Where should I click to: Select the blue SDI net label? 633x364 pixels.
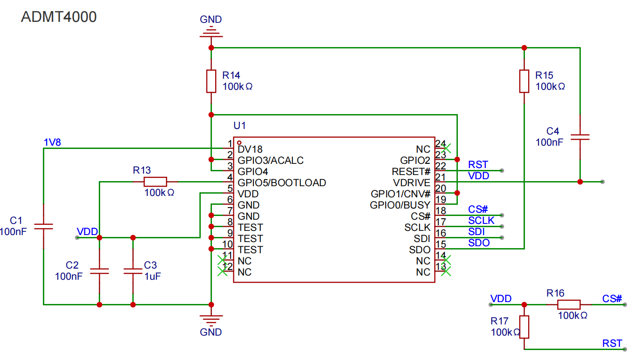[476, 231]
